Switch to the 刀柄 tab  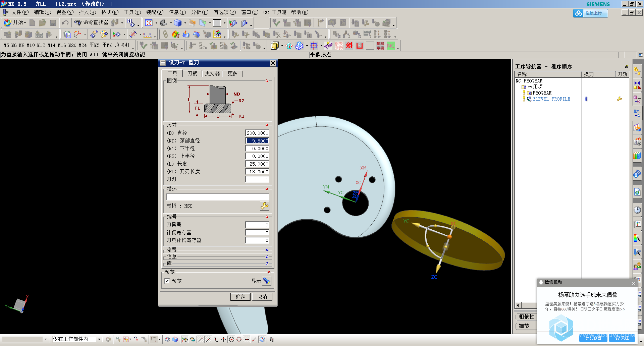point(192,73)
